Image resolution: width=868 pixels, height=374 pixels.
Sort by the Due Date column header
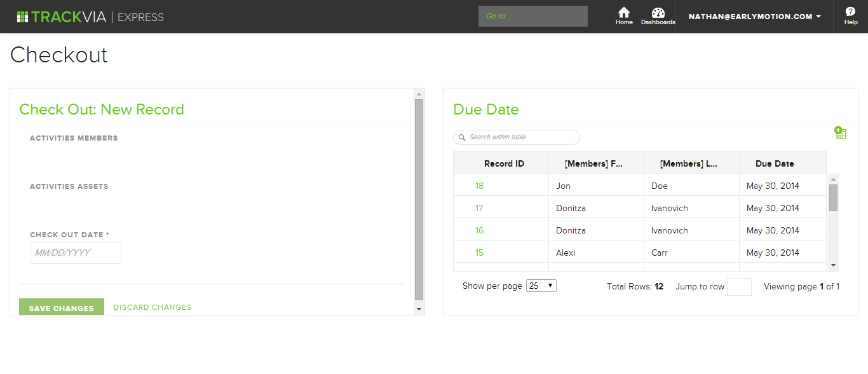click(x=774, y=163)
